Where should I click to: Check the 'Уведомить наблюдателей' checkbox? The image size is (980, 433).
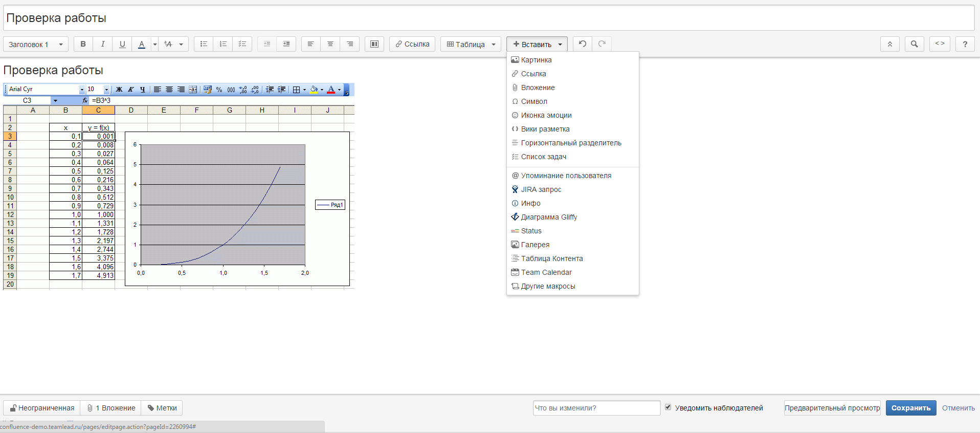click(x=668, y=407)
